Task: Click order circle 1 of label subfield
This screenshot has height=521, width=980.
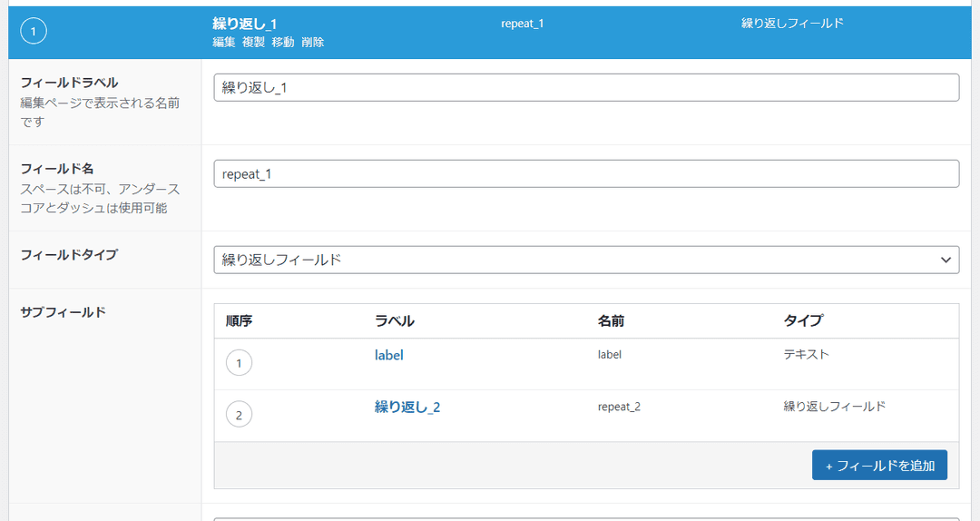Action: coord(239,364)
